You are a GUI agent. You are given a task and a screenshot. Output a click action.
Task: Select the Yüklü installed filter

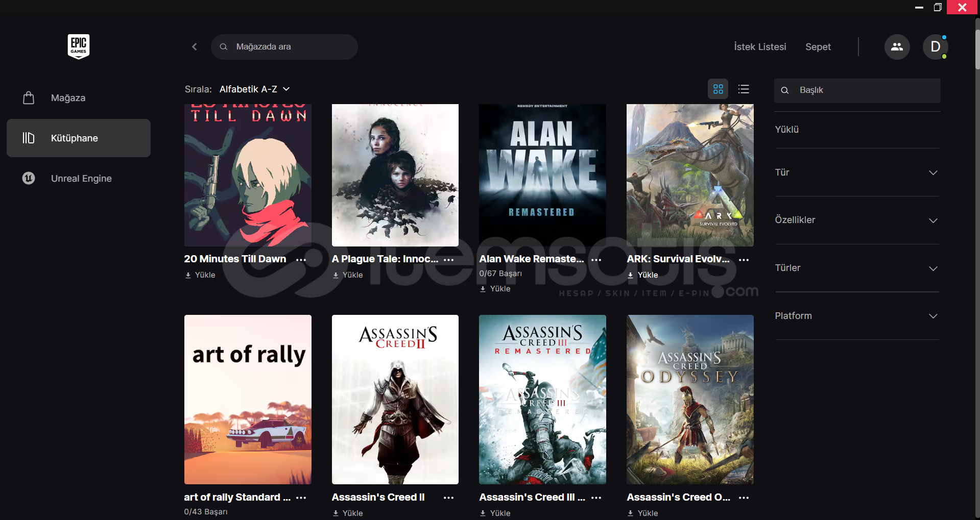point(787,130)
